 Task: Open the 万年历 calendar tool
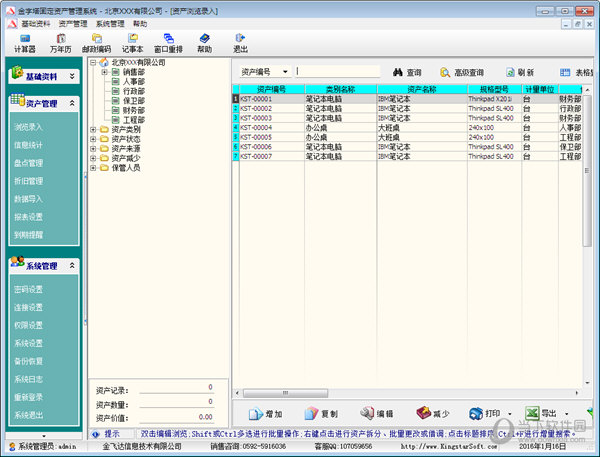(x=60, y=43)
